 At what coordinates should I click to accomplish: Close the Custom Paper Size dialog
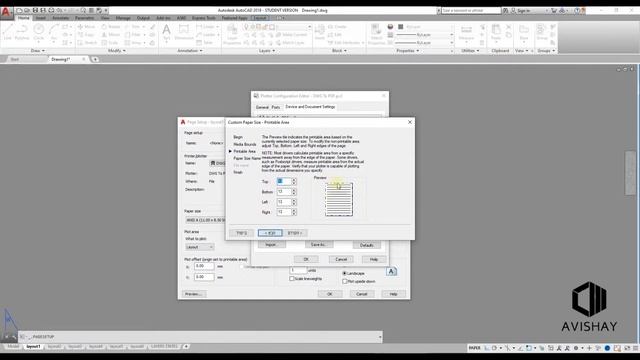pos(410,122)
